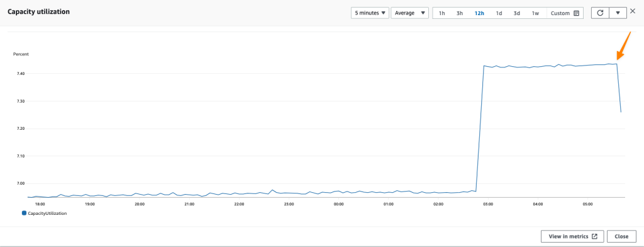The image size is (644, 247).
Task: Click the graph line at the 03:00 jump
Action: (480, 128)
